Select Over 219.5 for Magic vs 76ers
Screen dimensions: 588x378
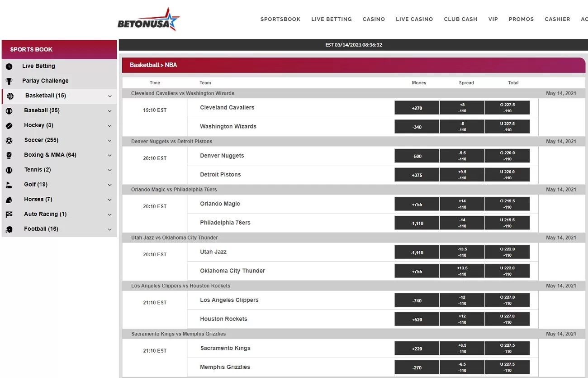click(x=507, y=204)
